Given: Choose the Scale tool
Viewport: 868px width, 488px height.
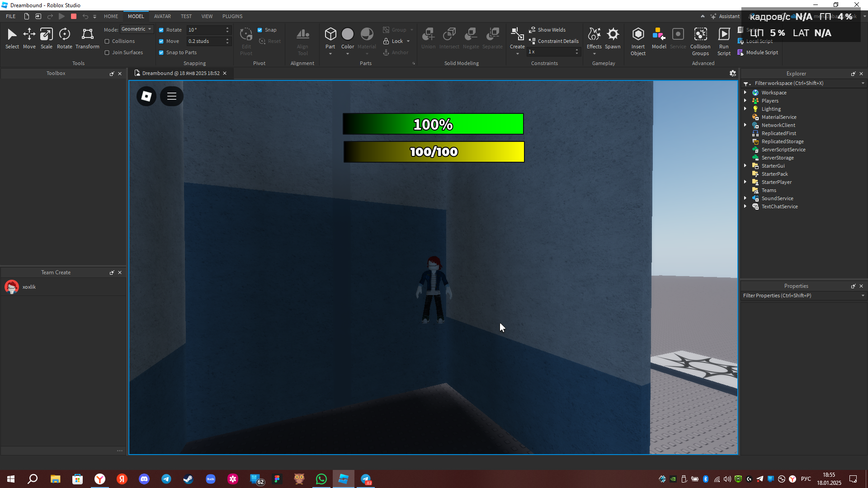Looking at the screenshot, I should (x=47, y=38).
